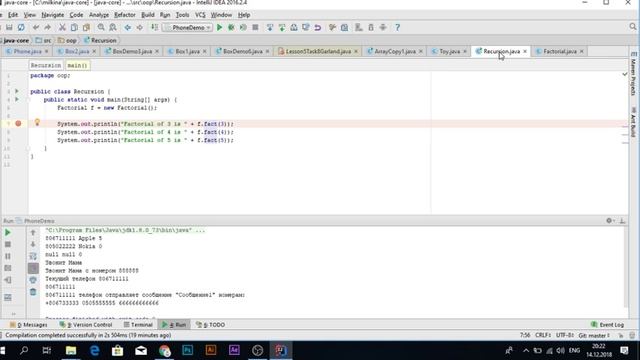Viewport: 640px width, 360px height.
Task: Click the Redo toolbar icon
Action: click(x=47, y=27)
